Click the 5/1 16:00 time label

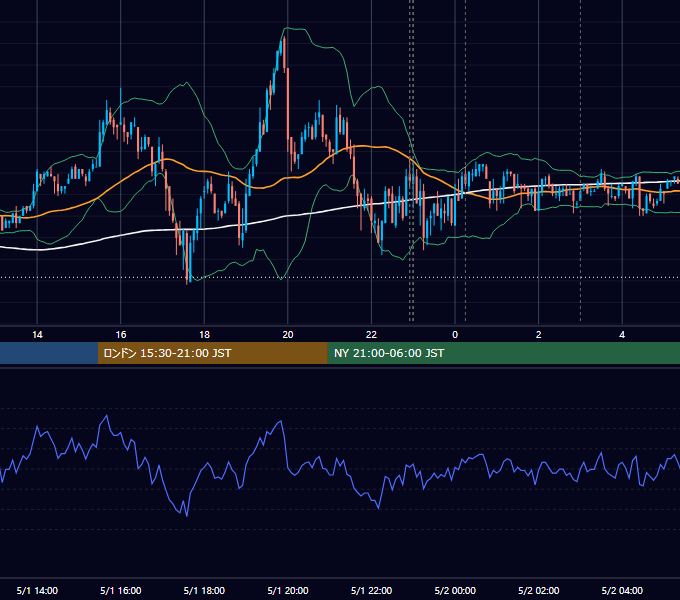click(x=121, y=590)
